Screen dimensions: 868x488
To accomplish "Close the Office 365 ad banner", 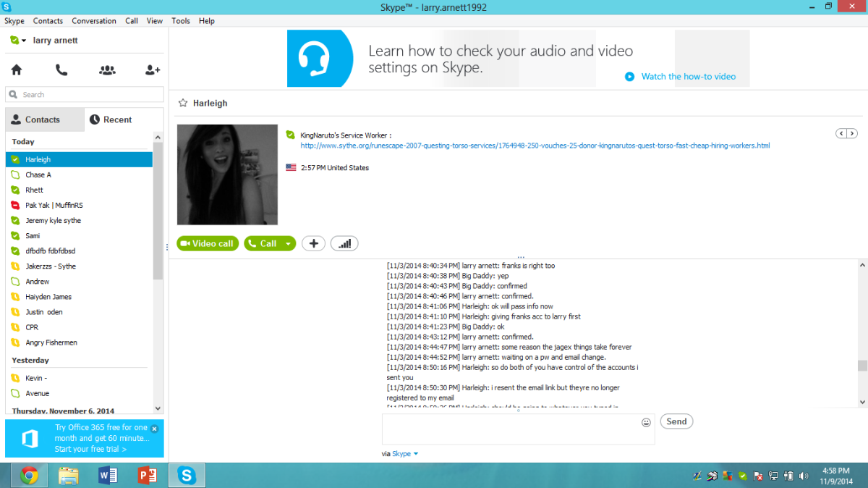I will pyautogui.click(x=154, y=429).
